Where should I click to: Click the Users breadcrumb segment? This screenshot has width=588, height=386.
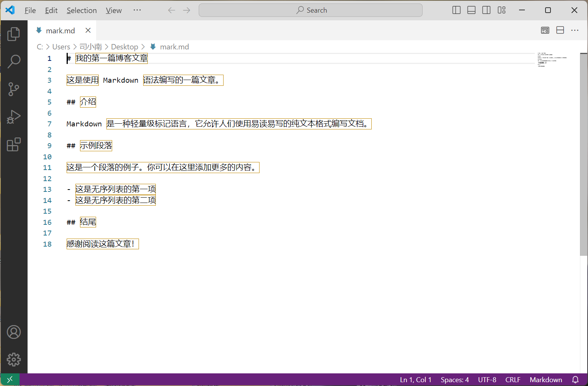click(61, 47)
